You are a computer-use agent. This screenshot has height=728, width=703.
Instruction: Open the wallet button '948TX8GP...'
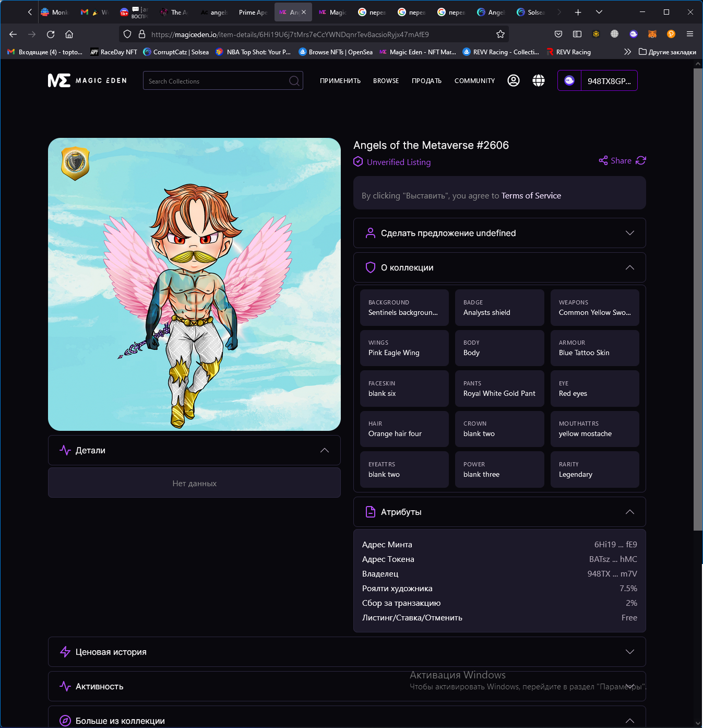pyautogui.click(x=598, y=80)
